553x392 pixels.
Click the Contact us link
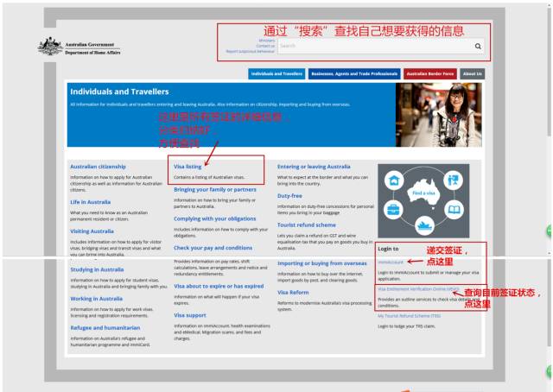(265, 46)
